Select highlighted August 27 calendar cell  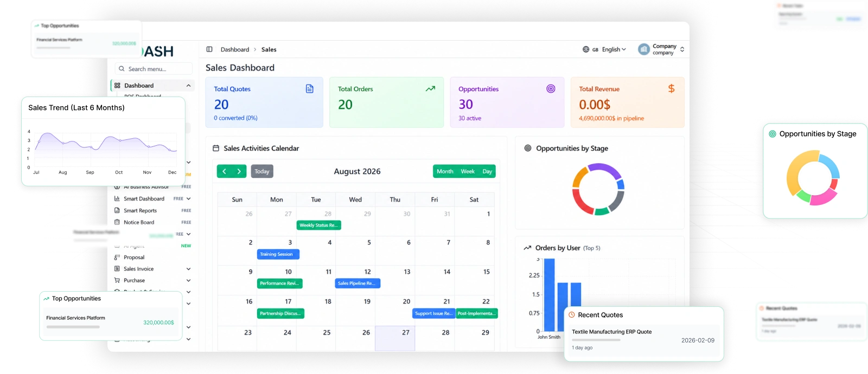(x=395, y=338)
